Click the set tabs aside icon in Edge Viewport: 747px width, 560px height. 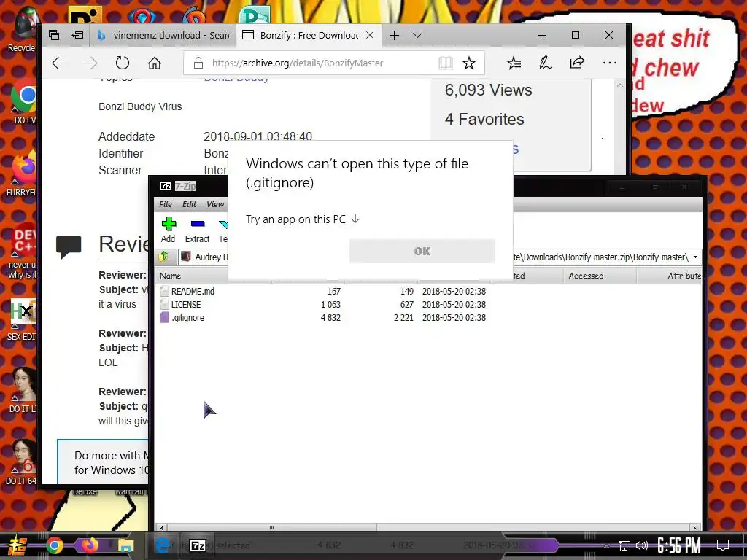point(77,35)
